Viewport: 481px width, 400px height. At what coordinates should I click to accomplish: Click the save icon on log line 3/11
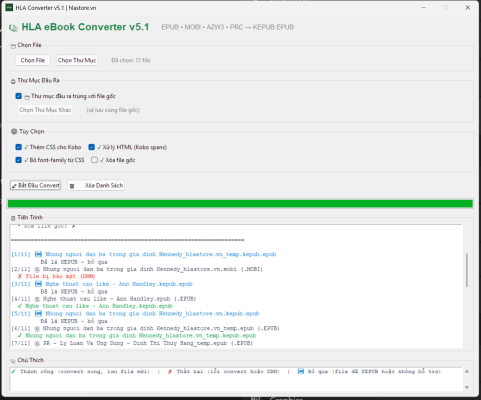click(x=38, y=284)
